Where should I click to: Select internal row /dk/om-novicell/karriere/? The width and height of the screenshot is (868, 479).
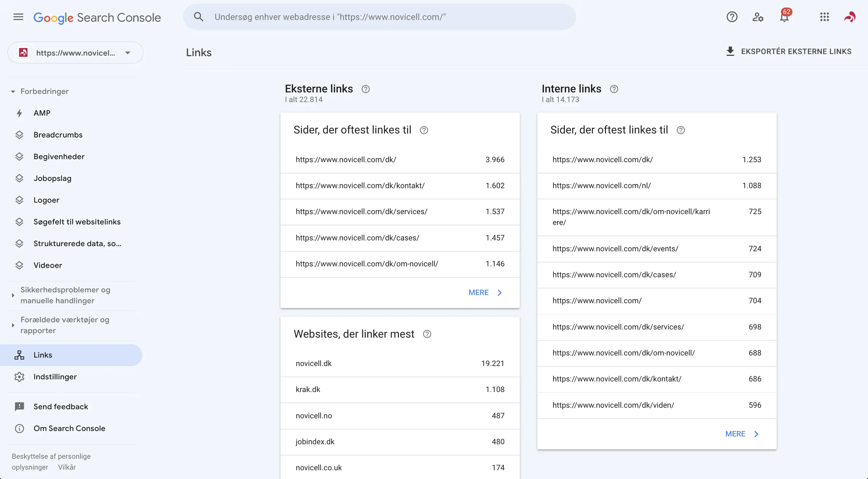657,217
